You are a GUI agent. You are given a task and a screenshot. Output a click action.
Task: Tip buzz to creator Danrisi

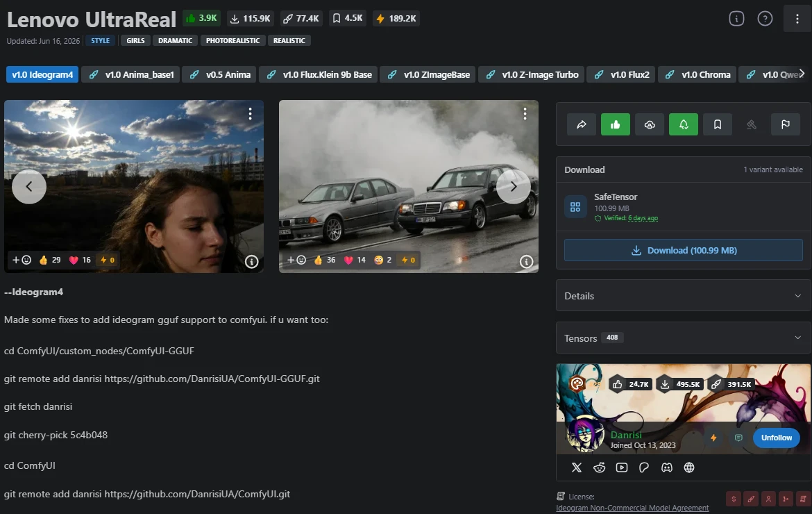point(713,438)
